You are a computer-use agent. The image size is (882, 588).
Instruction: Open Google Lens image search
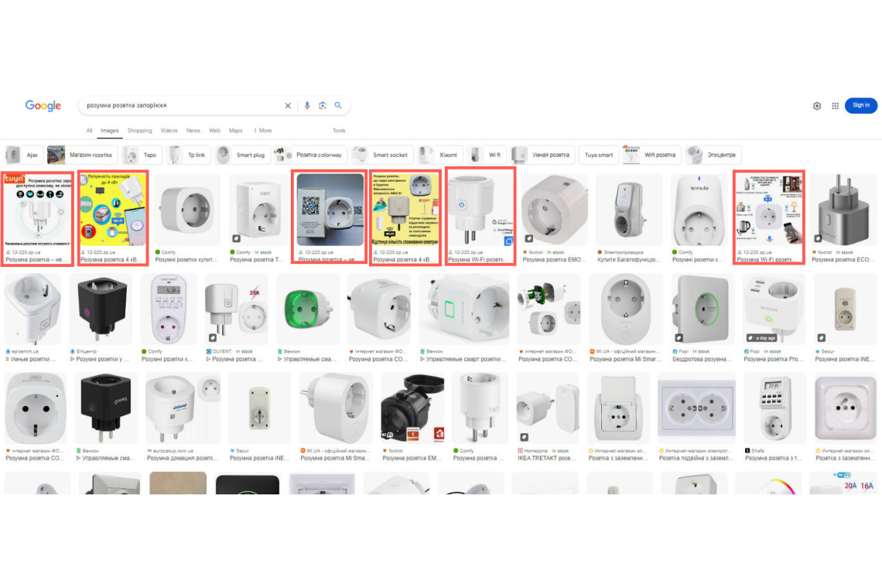tap(323, 105)
